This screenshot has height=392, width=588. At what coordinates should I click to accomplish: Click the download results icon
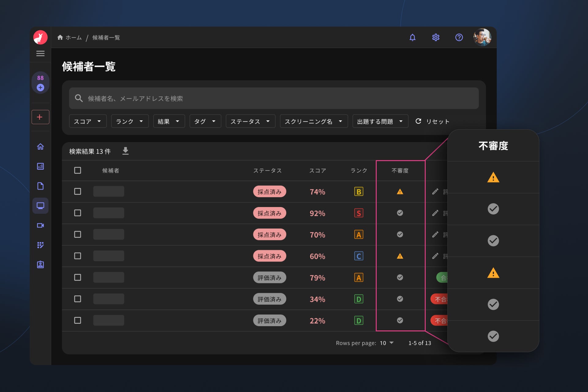[x=126, y=151]
